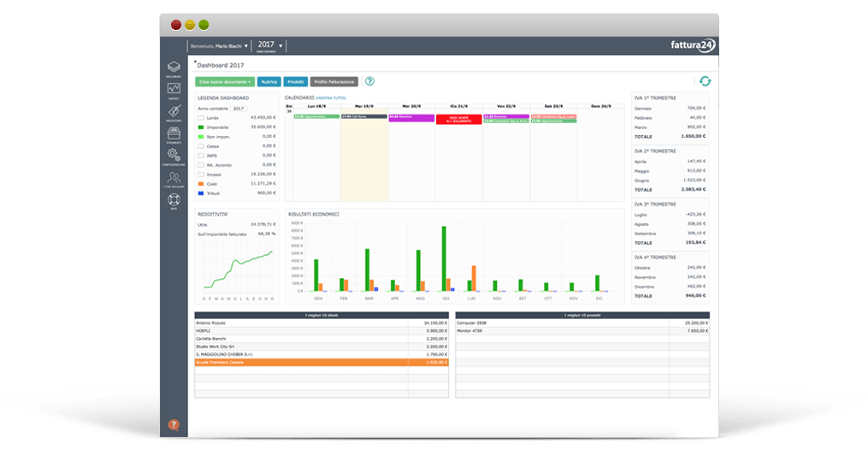Open the Magazzino tag icon
The image size is (868, 462).
point(174,112)
